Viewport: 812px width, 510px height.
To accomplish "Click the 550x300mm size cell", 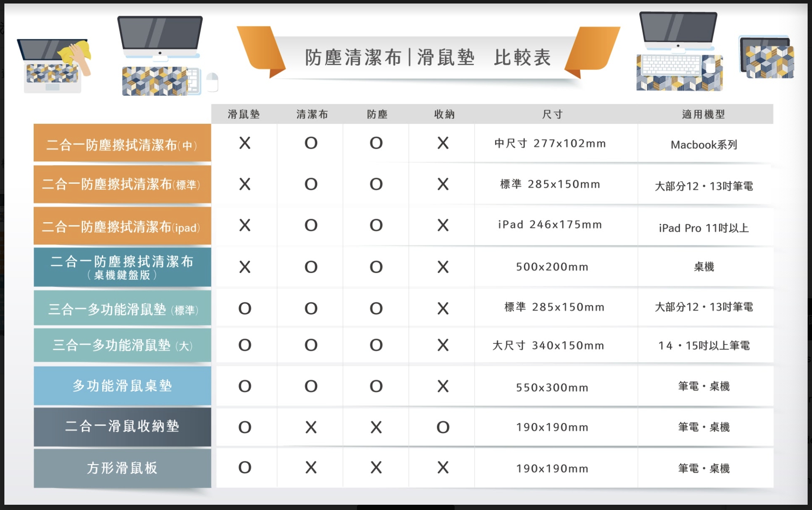I will [552, 388].
